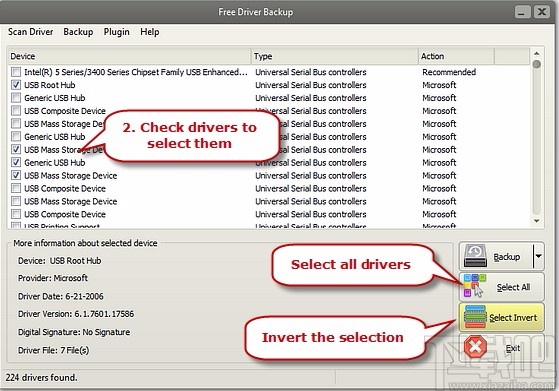The height and width of the screenshot is (391, 559).
Task: Expand the Backup button dropdown arrow
Action: (538, 256)
